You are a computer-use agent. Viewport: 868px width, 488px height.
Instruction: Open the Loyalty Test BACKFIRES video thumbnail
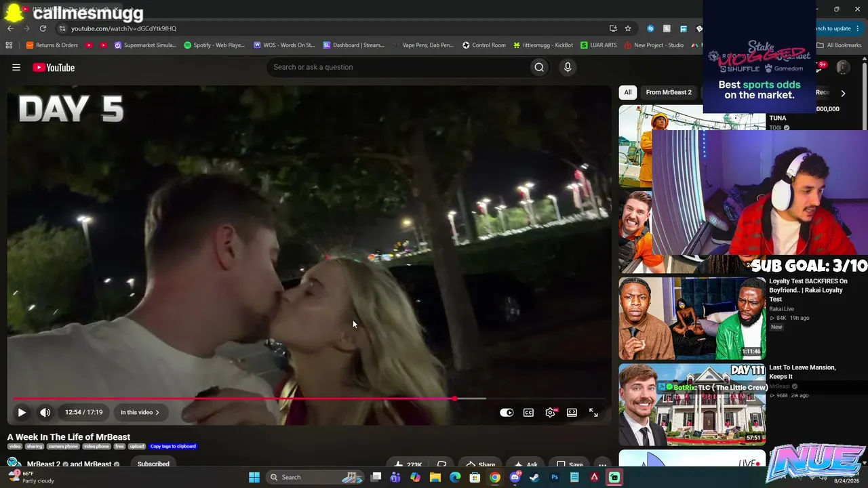692,318
